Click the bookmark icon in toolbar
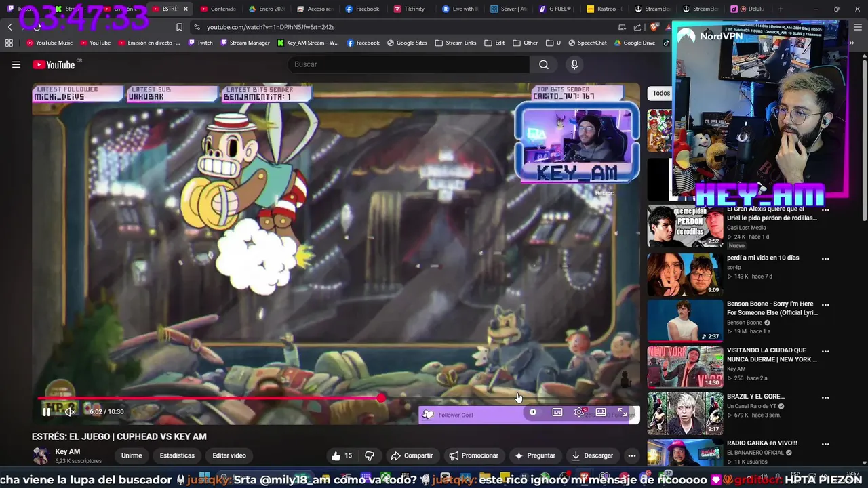Image resolution: width=868 pixels, height=488 pixels. coord(179,27)
